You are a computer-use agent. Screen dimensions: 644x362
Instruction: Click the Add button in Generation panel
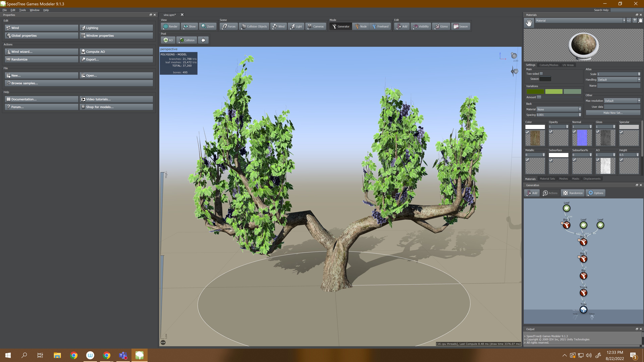point(532,193)
